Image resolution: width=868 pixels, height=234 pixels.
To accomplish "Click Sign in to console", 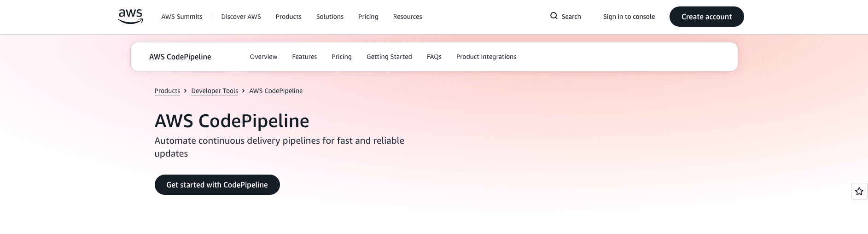I will [x=629, y=17].
